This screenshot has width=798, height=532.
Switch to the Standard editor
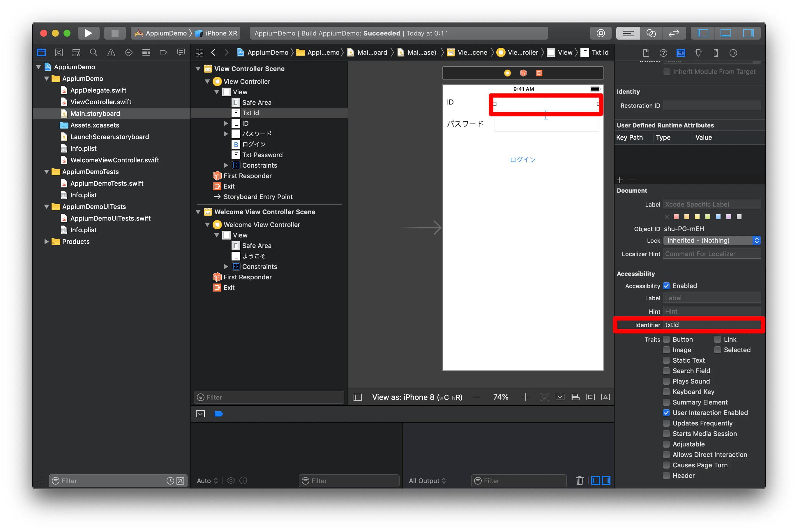628,33
